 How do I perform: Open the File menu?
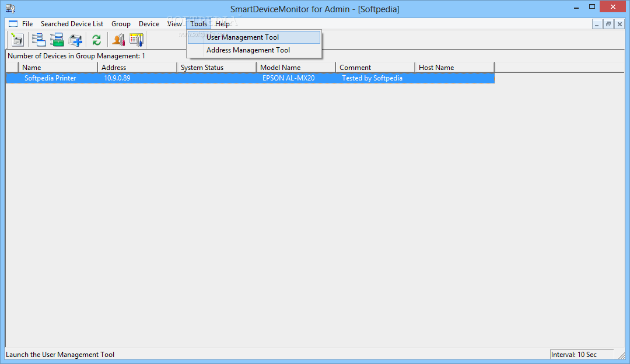pos(27,24)
